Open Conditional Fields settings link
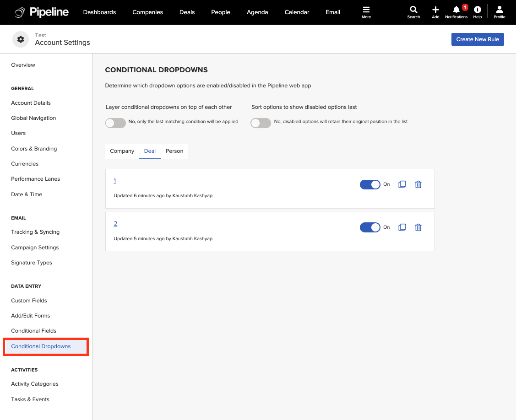 [x=33, y=330]
